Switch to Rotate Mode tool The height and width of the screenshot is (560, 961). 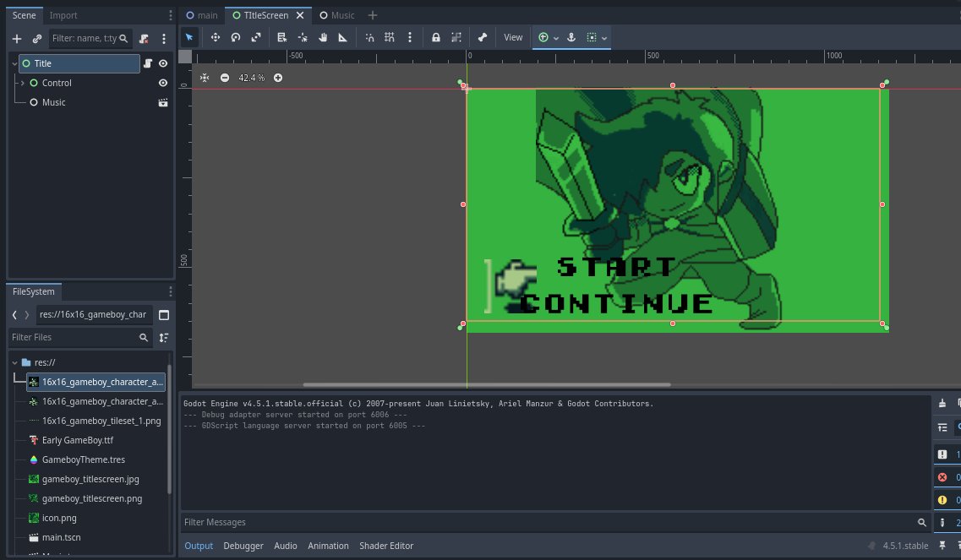pos(235,37)
